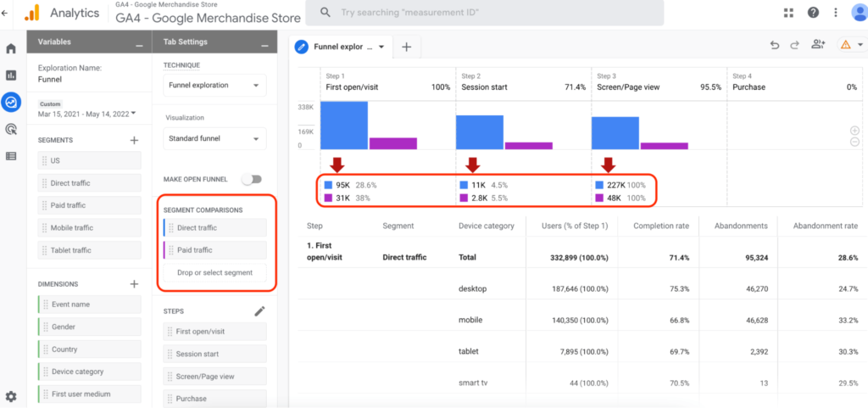Minimize the Variables panel
This screenshot has height=408, width=868.
139,46
